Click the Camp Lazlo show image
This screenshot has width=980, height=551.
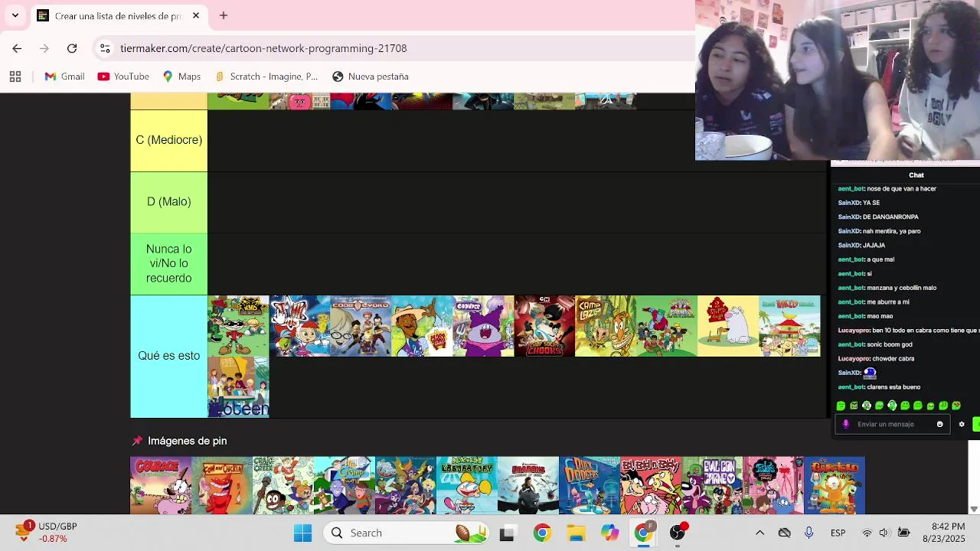pyautogui.click(x=606, y=326)
